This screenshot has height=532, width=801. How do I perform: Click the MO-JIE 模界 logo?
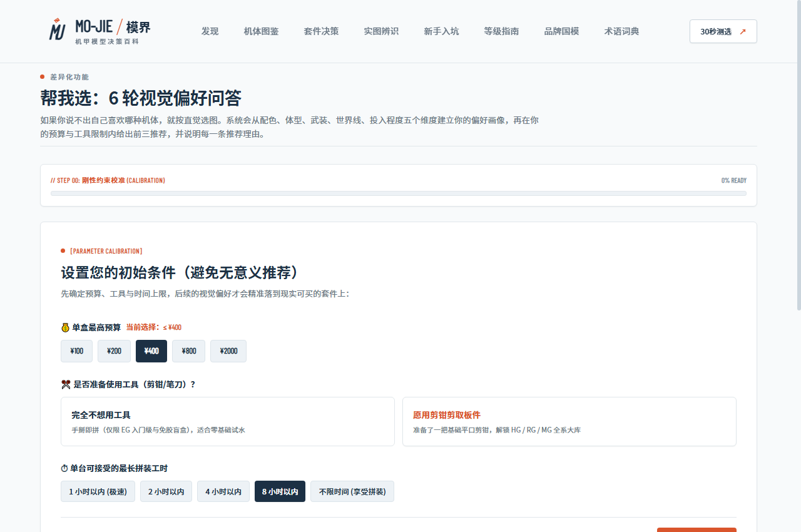click(x=100, y=31)
